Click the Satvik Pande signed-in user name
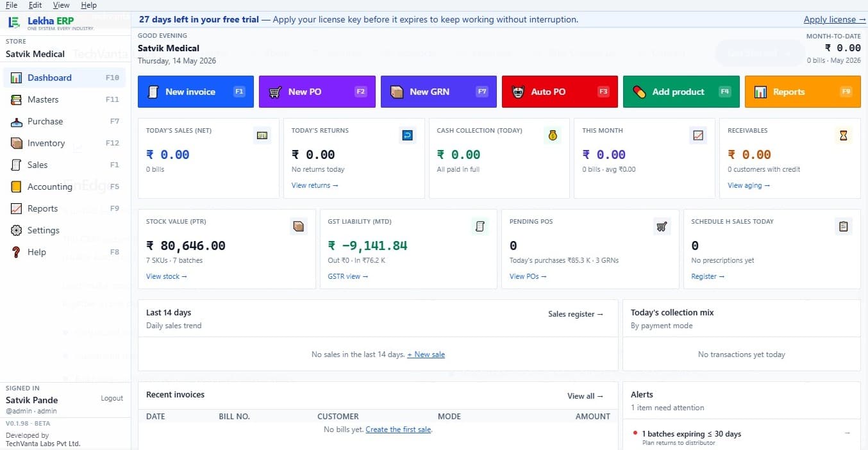 32,400
